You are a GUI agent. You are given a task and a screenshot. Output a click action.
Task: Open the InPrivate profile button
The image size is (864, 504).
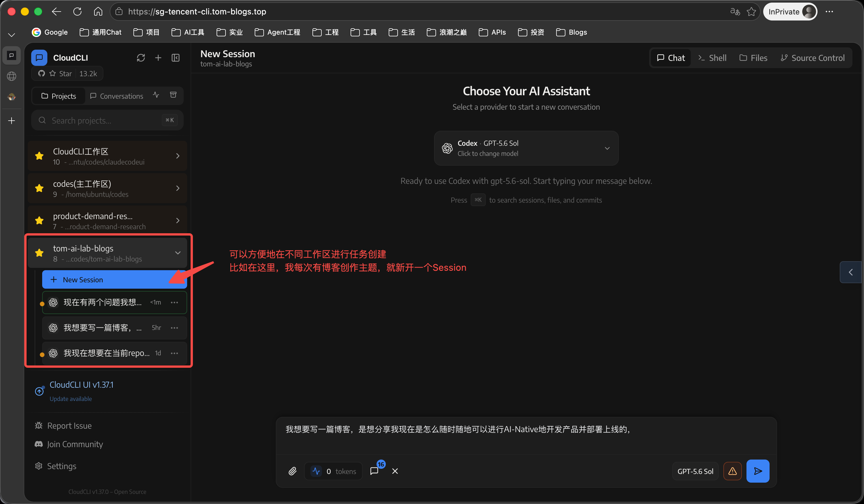[790, 12]
